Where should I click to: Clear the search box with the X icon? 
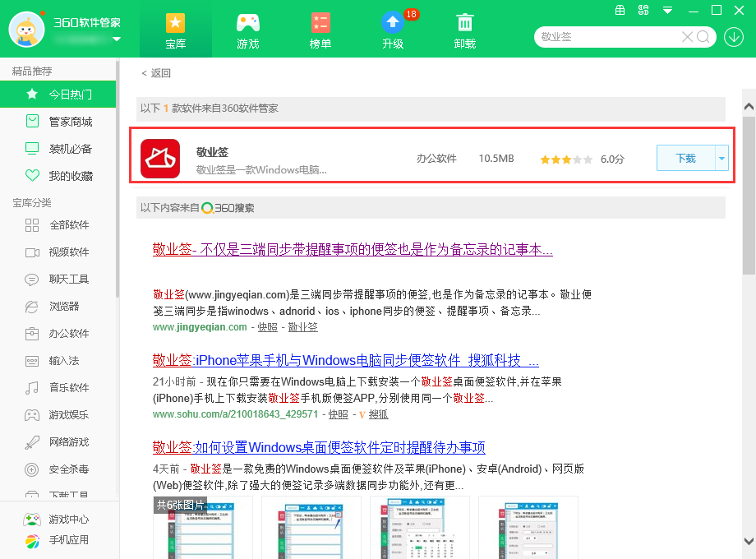pos(687,37)
